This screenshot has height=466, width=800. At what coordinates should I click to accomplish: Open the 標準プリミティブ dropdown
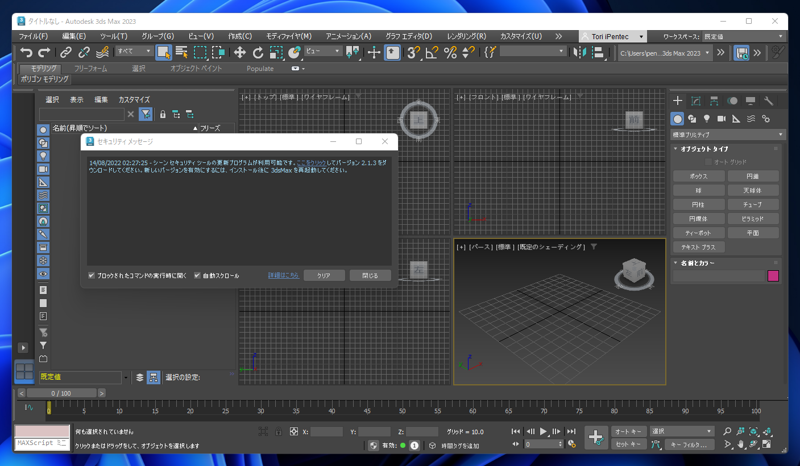coord(726,134)
